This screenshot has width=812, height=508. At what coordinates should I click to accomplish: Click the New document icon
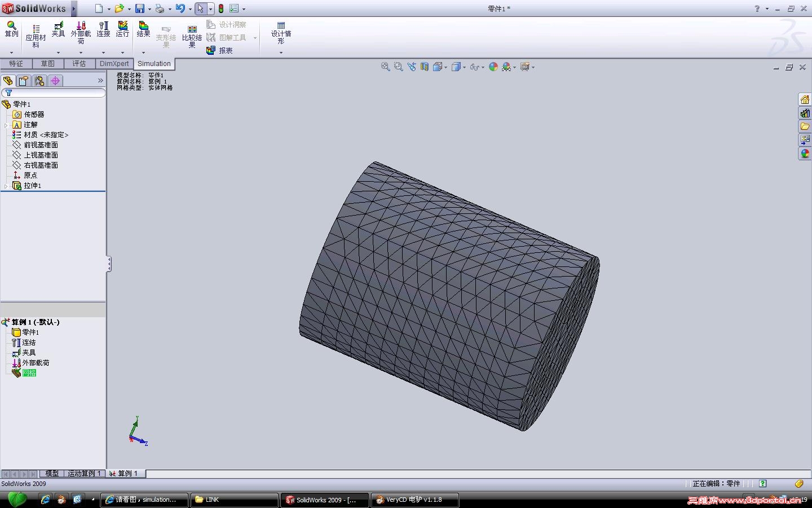(x=99, y=8)
